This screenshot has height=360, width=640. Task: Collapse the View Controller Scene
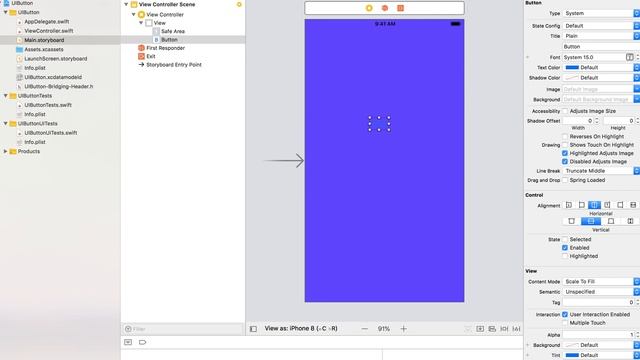[126, 4]
